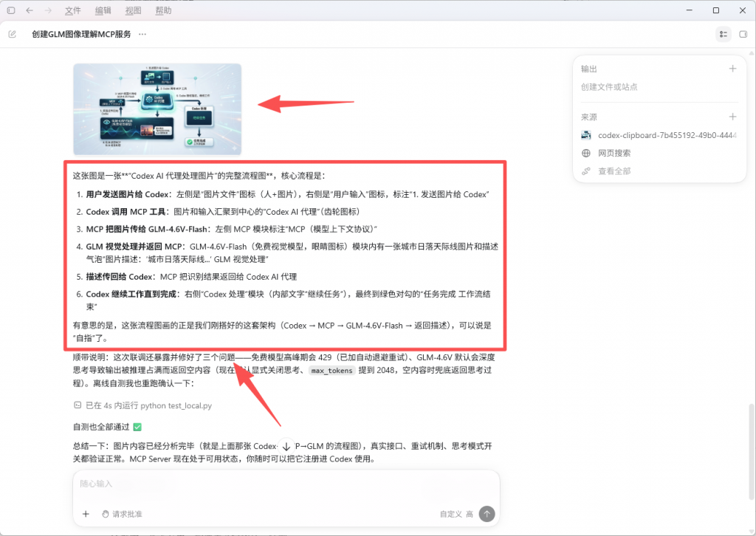Click the max_tokens inline code text
Screen dimensions: 756x536
[331, 370]
